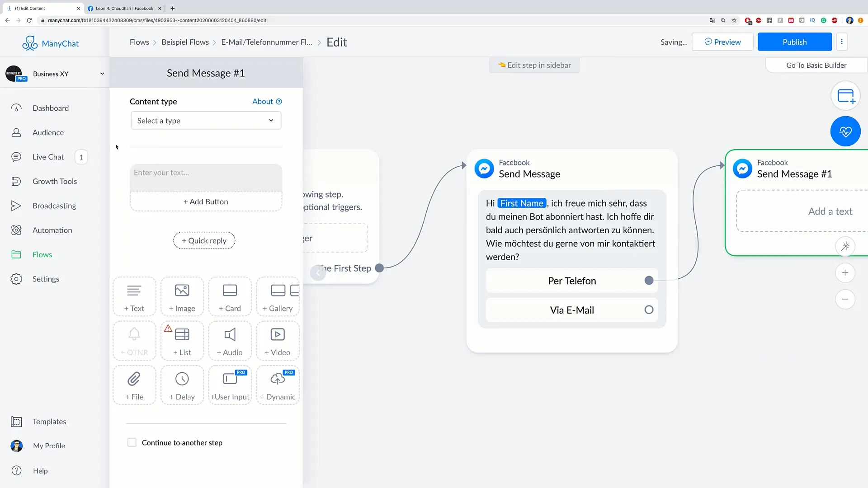Select the Per Telefon radio button
Screen dimensions: 868x488
click(649, 280)
